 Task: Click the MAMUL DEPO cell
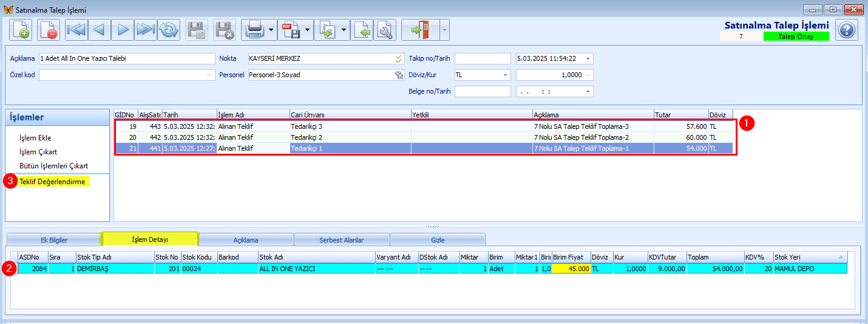[x=810, y=268]
